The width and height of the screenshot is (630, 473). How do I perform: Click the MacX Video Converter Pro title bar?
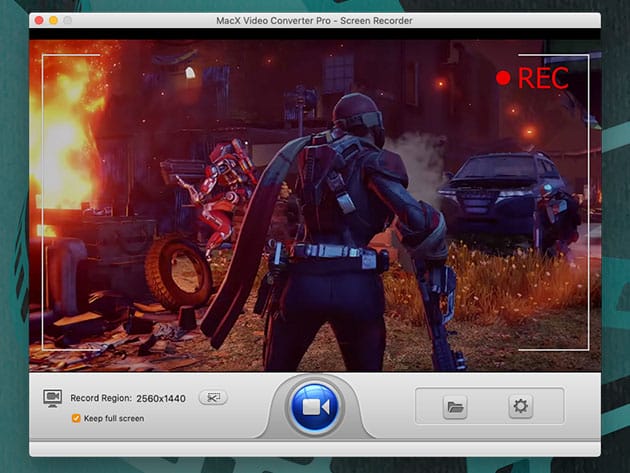pos(315,20)
